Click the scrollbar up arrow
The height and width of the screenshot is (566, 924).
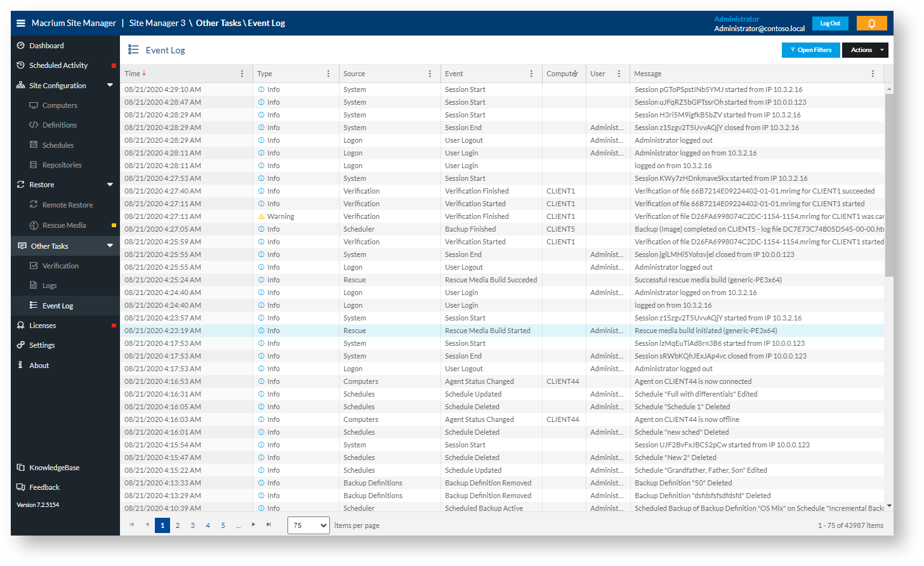[x=889, y=89]
